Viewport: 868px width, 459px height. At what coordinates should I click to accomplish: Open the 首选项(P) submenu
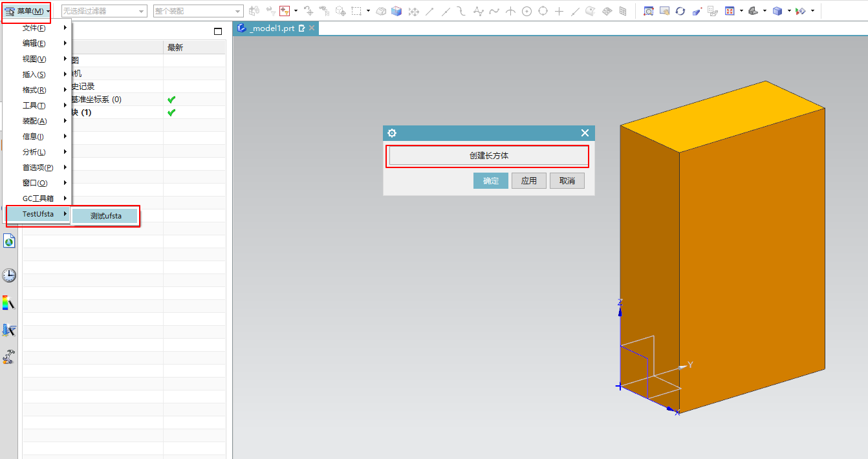click(38, 167)
